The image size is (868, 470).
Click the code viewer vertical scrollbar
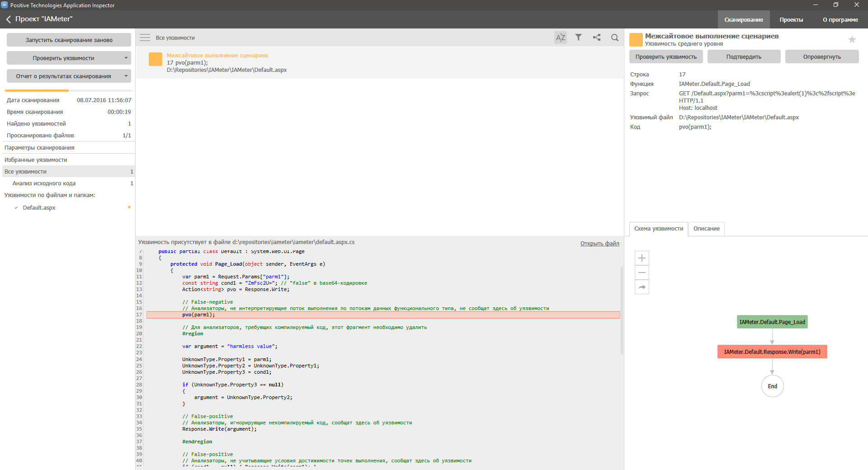[622, 310]
